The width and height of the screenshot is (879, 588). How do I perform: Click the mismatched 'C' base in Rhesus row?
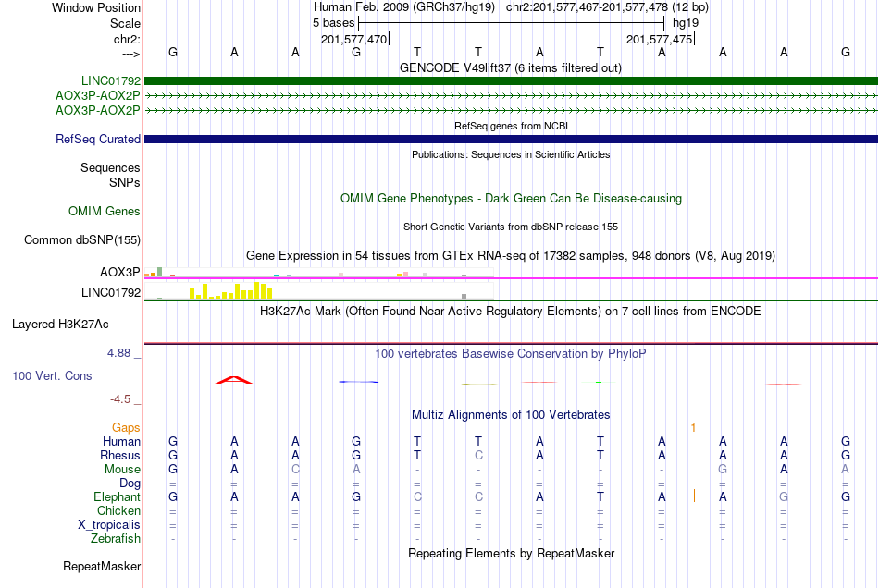pyautogui.click(x=478, y=455)
